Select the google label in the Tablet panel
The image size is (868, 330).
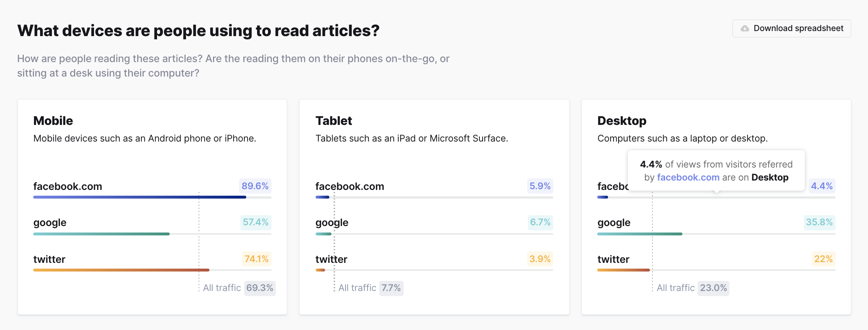[331, 223]
